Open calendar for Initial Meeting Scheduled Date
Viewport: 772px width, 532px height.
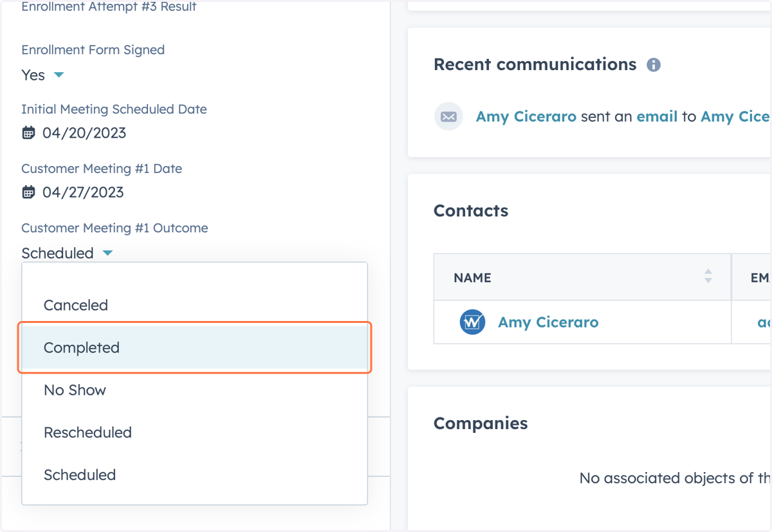pos(28,133)
